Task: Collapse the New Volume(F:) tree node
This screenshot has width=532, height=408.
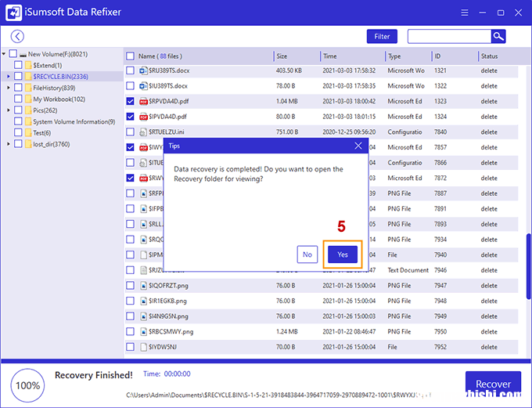Action: pyautogui.click(x=5, y=54)
